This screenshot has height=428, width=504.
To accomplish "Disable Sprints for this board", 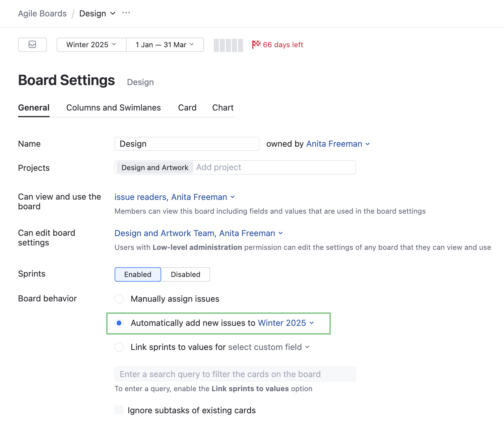I will click(x=185, y=274).
